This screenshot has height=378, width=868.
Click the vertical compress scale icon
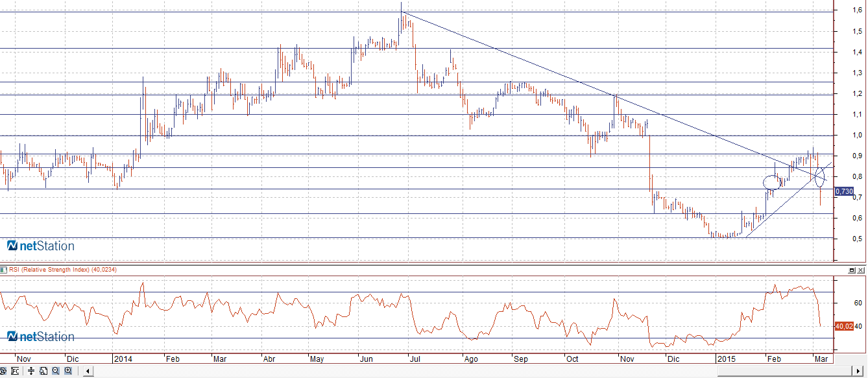(x=31, y=371)
